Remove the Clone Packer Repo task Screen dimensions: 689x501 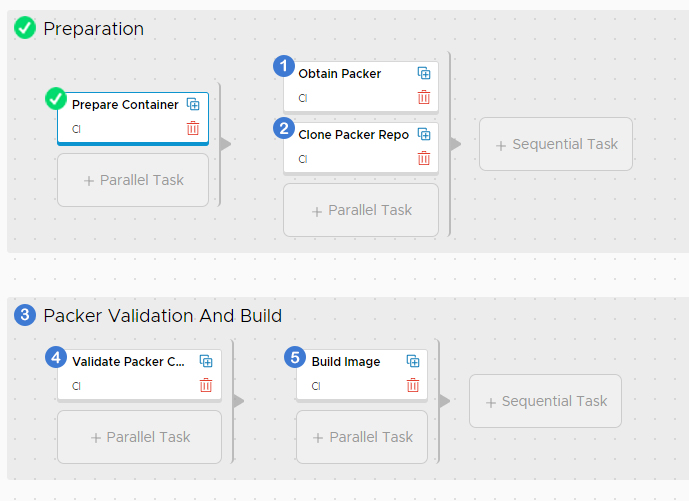(x=424, y=158)
